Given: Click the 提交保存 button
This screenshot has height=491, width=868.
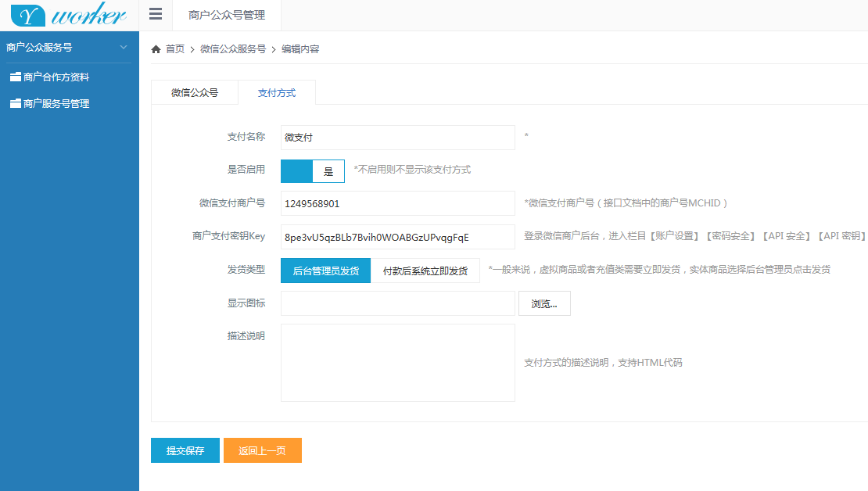Looking at the screenshot, I should [x=185, y=450].
